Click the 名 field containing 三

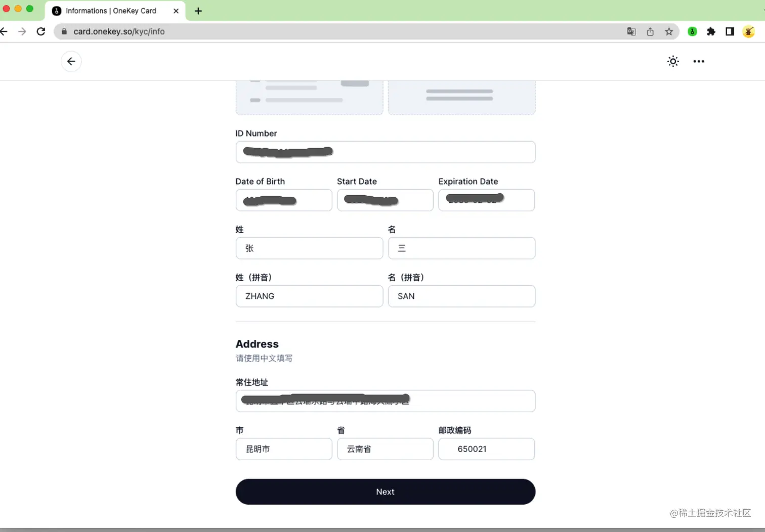point(461,248)
